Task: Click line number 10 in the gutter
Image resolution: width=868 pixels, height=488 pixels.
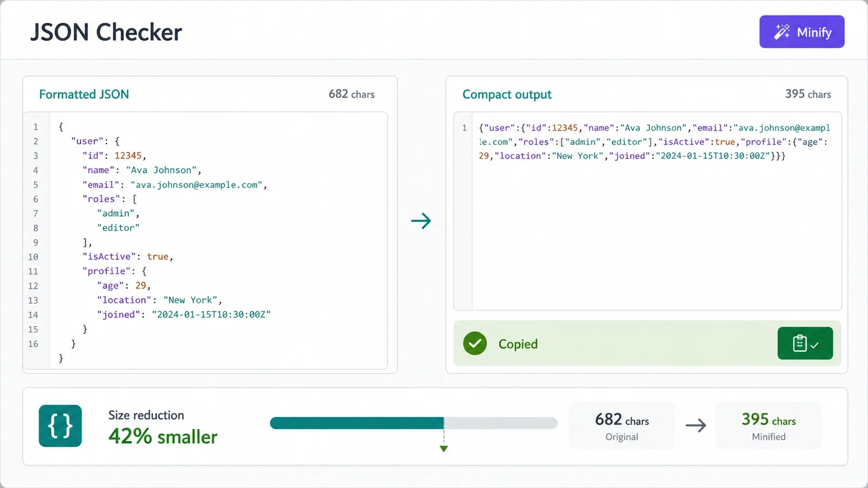Action: (33, 257)
